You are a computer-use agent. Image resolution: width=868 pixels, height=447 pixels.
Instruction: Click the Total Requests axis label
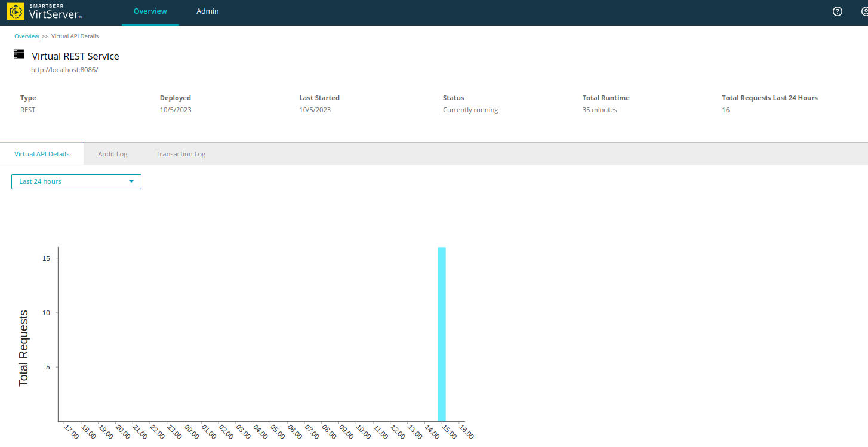click(24, 348)
